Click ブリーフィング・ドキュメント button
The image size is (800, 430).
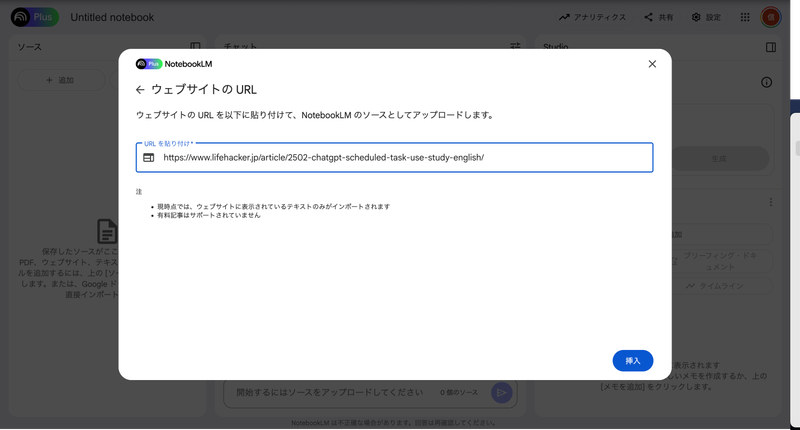click(722, 261)
